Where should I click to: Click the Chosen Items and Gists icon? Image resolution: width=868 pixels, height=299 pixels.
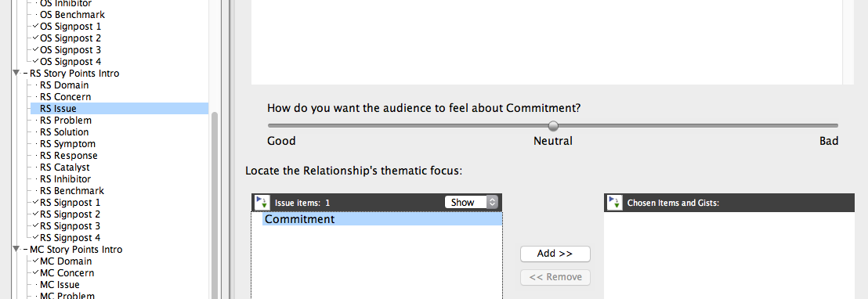tap(614, 202)
